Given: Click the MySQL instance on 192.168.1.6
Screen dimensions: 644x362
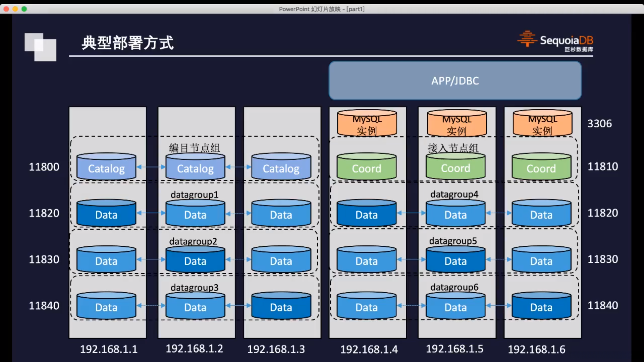Looking at the screenshot, I should tap(542, 124).
